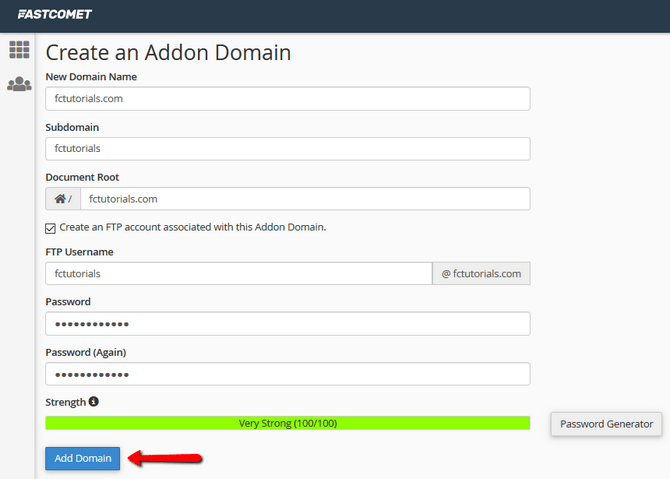This screenshot has width=670, height=479.
Task: Click the FTP account checkbox label text
Action: pos(192,227)
